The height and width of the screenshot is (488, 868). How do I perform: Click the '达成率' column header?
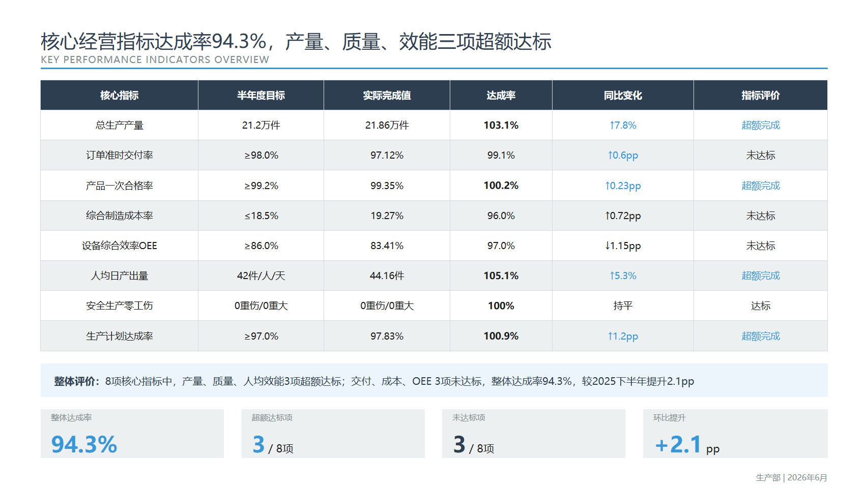[501, 95]
